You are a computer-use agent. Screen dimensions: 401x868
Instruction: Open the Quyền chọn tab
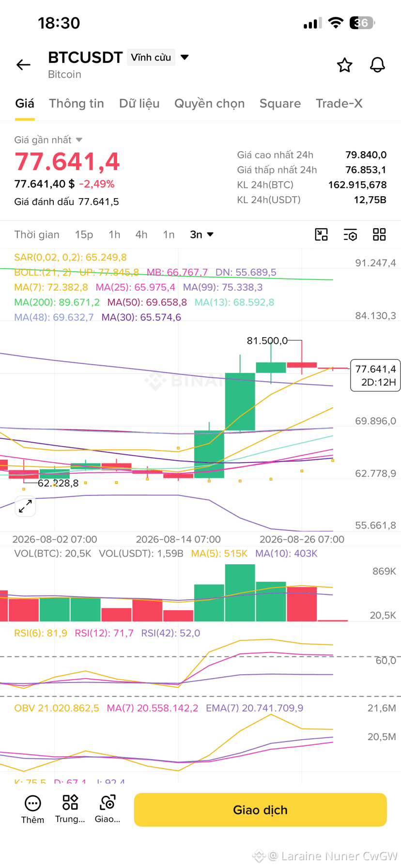click(x=210, y=104)
